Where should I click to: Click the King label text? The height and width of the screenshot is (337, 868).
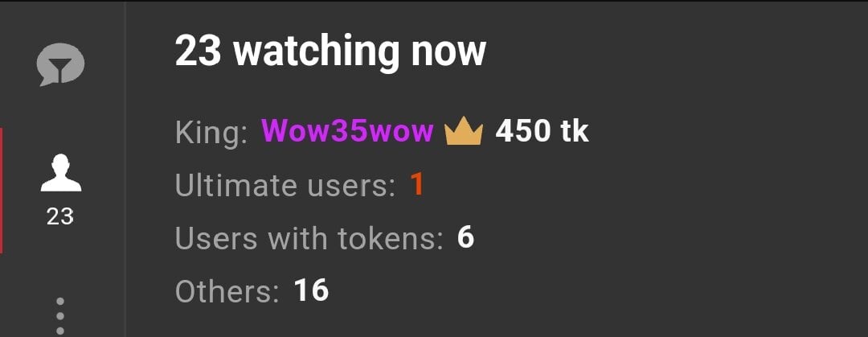coord(211,133)
